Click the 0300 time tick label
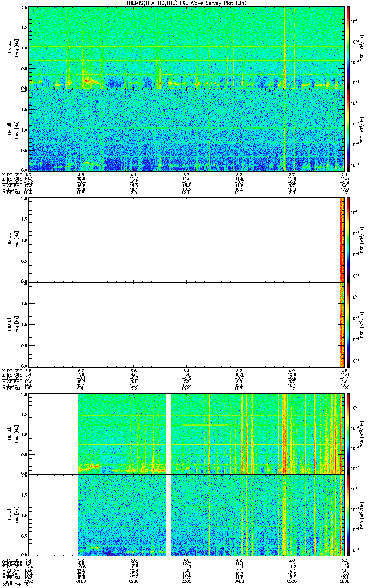The image size is (368, 588). 186,580
